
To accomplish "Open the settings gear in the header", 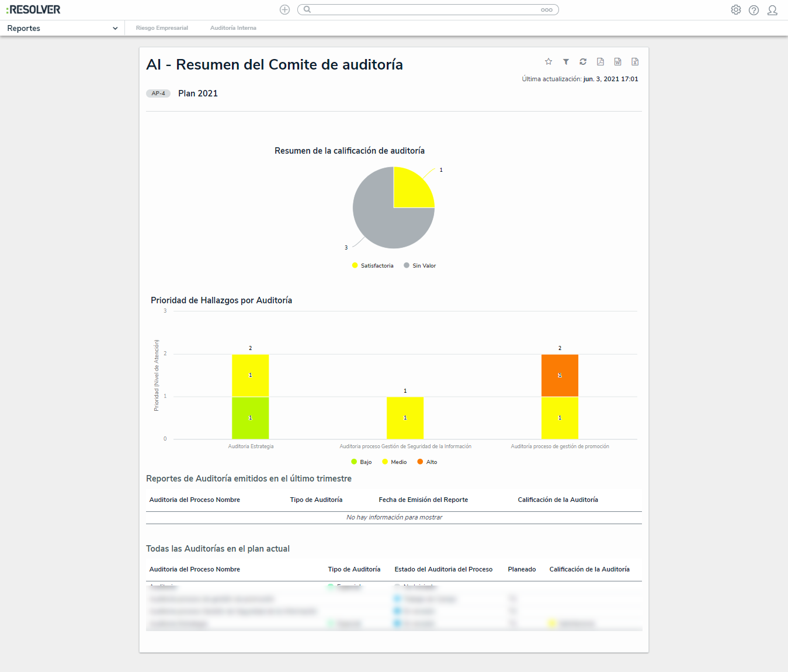I will [736, 10].
